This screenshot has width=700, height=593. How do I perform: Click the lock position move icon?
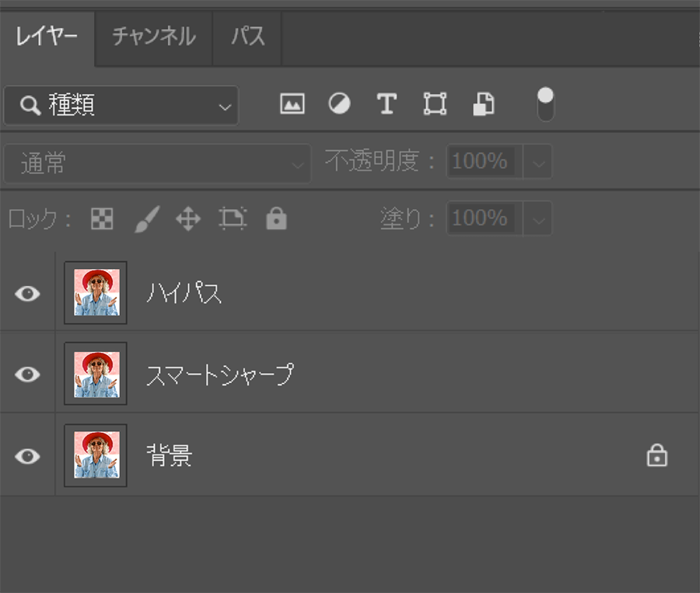[188, 218]
